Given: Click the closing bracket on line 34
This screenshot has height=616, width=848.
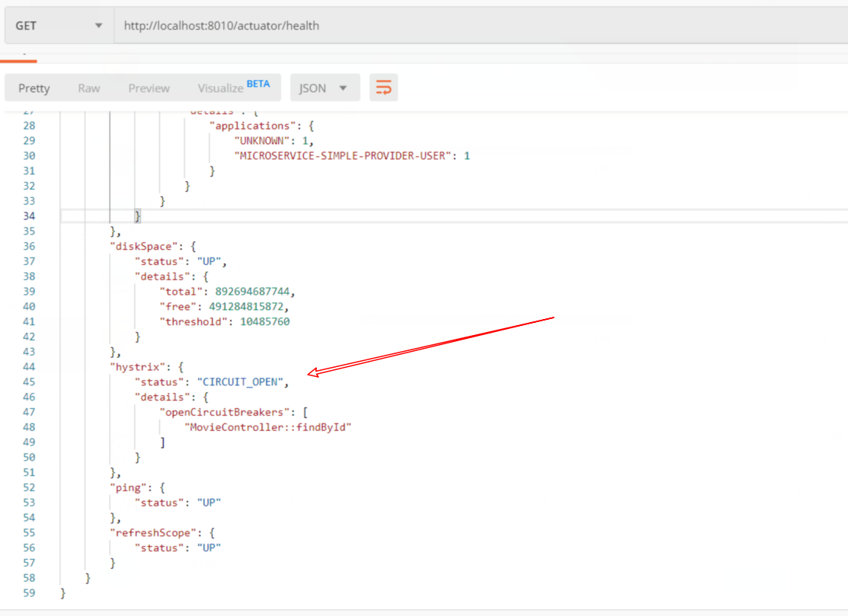Looking at the screenshot, I should (137, 216).
